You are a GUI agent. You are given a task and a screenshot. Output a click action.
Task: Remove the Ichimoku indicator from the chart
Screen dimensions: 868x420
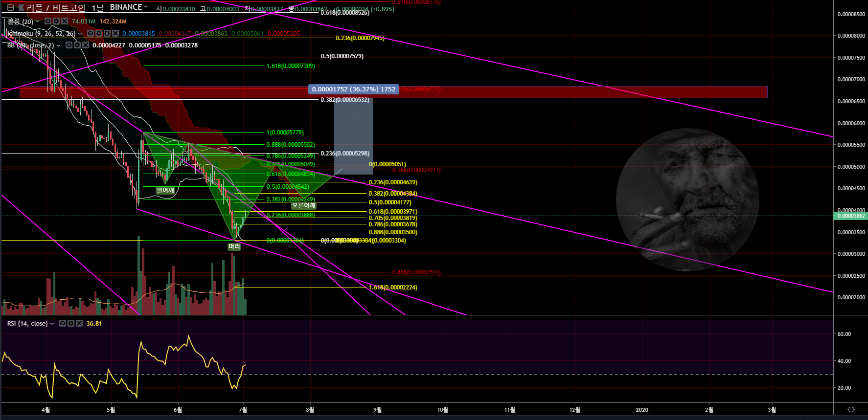[115, 33]
